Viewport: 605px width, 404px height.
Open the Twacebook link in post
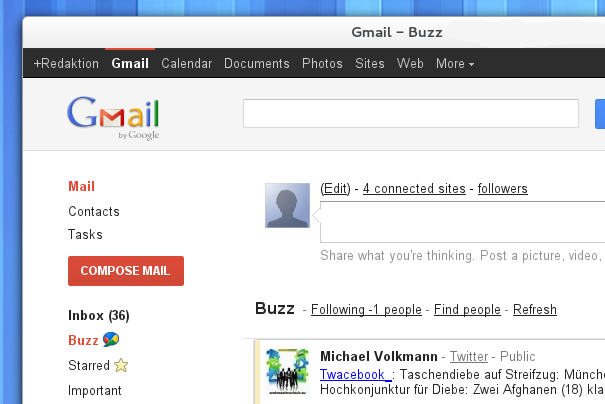point(355,374)
